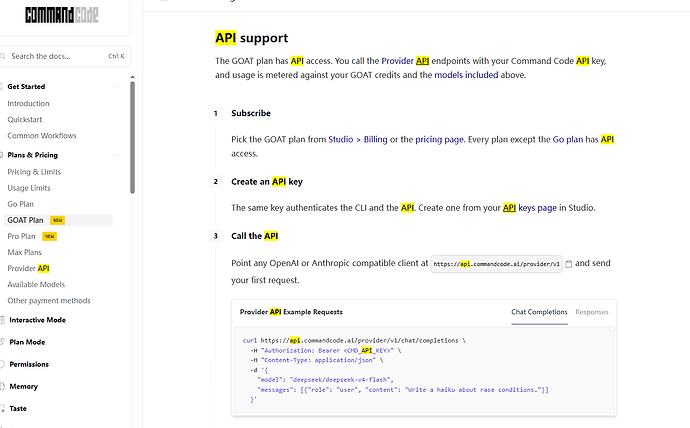690x428 pixels.
Task: Collapse the Plans & Pricing section chevron
Action: tap(117, 155)
